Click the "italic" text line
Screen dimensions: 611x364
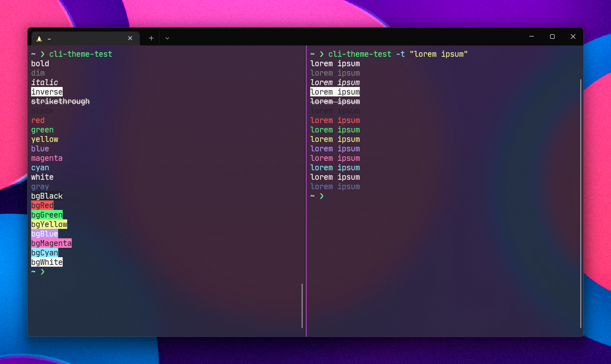point(45,82)
